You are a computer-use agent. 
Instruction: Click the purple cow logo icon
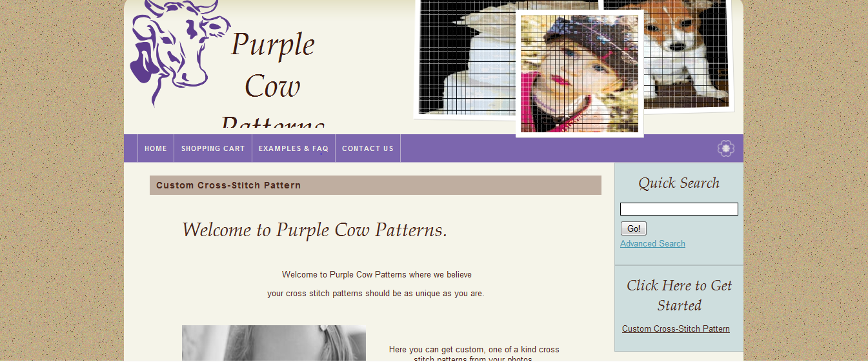179,52
